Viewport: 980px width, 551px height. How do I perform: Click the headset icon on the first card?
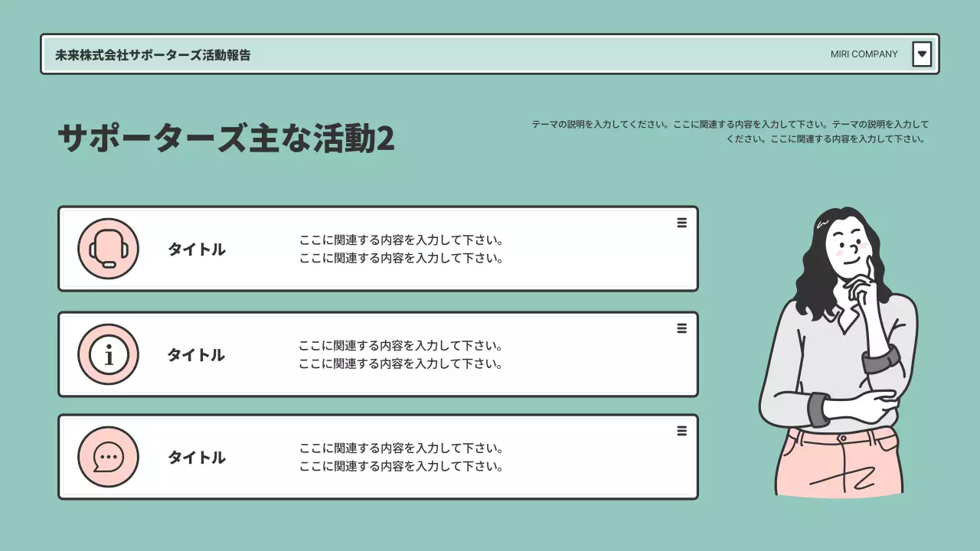coord(107,248)
